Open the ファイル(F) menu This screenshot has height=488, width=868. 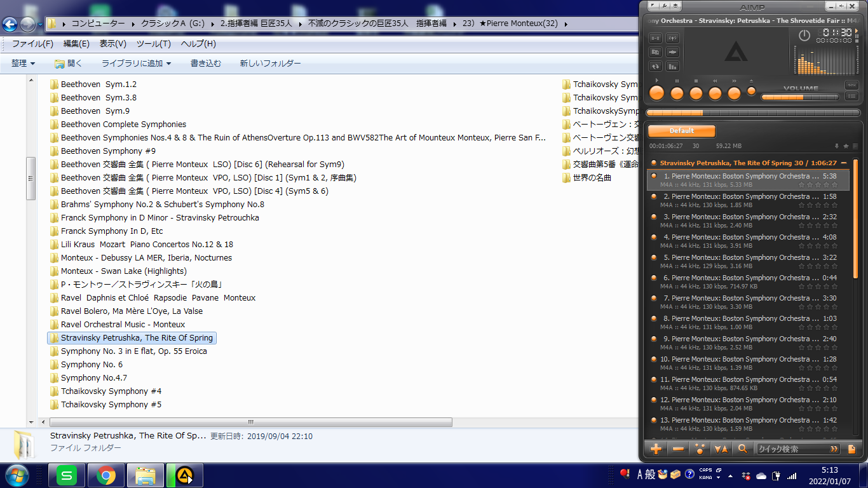click(32, 44)
